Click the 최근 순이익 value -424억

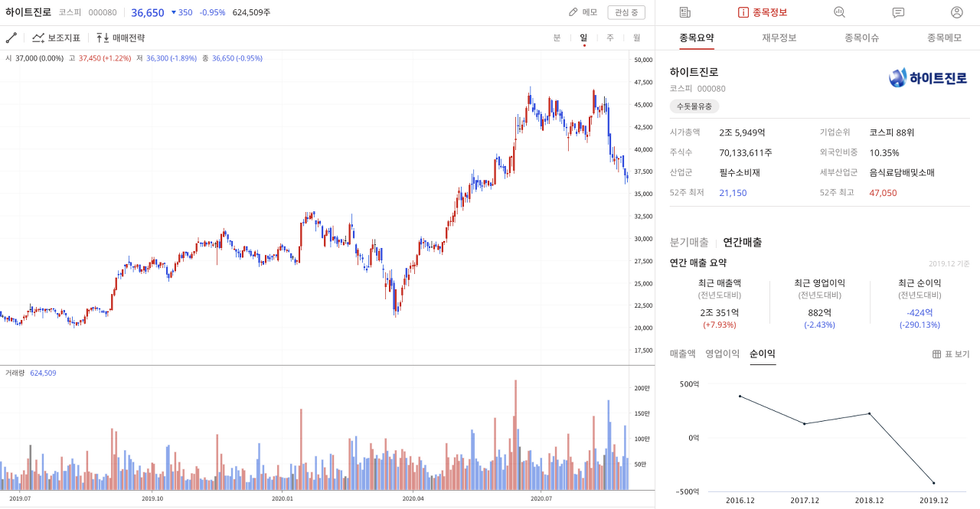pyautogui.click(x=920, y=312)
